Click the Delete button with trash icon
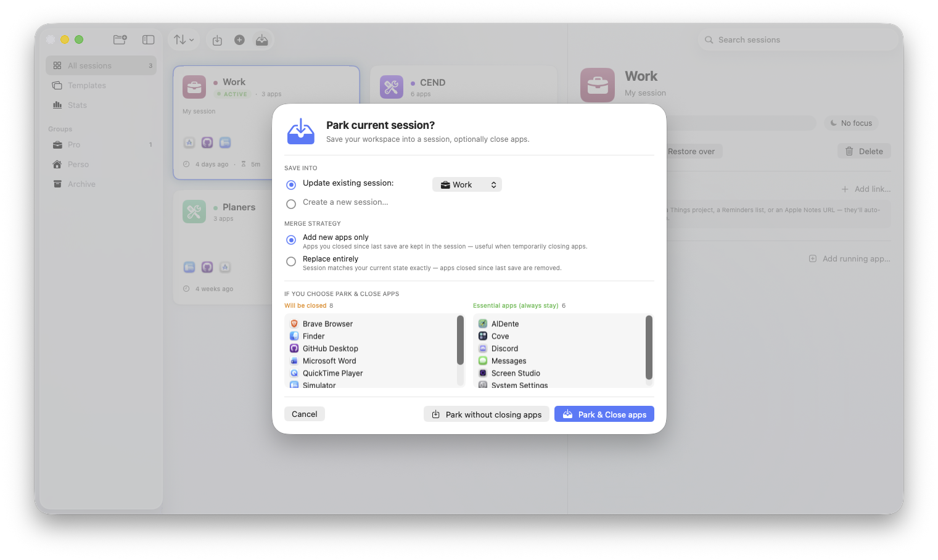The height and width of the screenshot is (560, 938). coord(864,151)
